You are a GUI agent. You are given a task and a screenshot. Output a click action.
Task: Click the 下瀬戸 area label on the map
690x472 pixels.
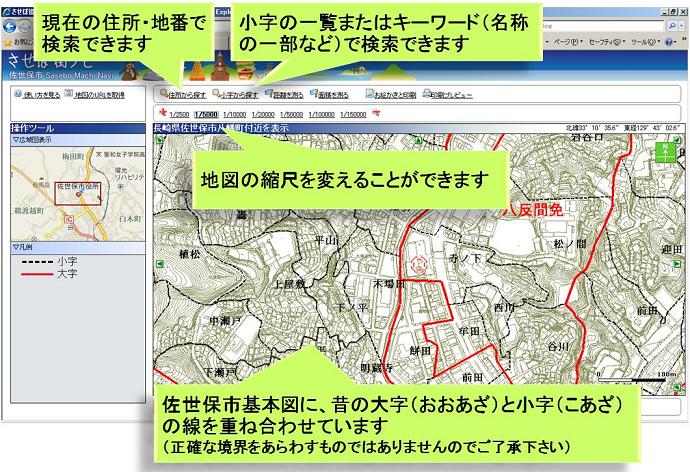220,372
